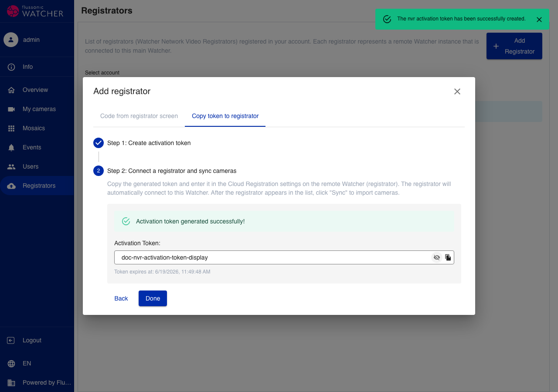The height and width of the screenshot is (392, 558).
Task: Click the Registrators page heading
Action: (107, 10)
